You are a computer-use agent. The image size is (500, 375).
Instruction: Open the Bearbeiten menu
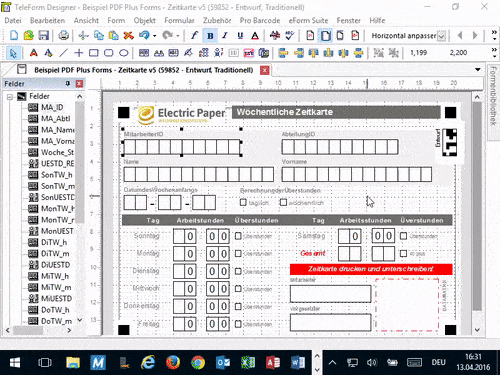[x=47, y=20]
